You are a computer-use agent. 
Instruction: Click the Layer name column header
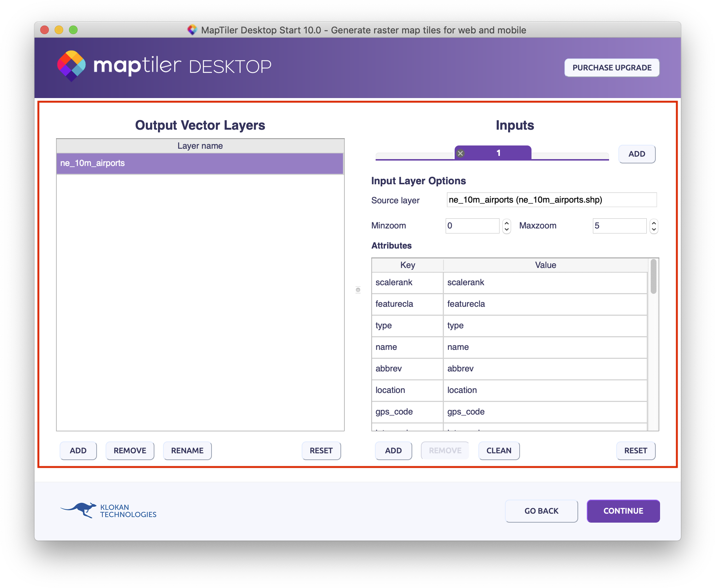(x=200, y=146)
